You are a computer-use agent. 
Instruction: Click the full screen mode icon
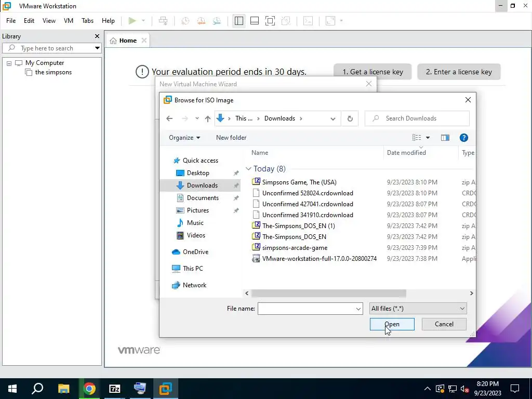click(x=270, y=21)
